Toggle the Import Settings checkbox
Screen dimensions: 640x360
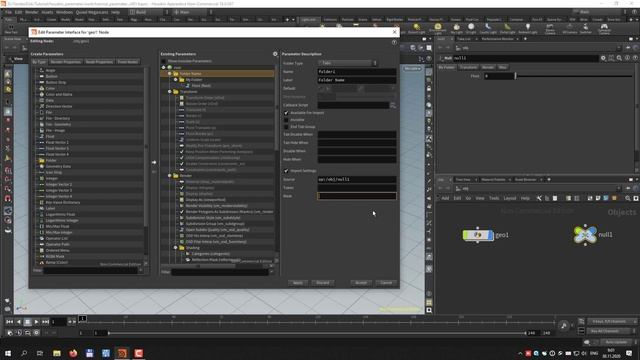286,171
